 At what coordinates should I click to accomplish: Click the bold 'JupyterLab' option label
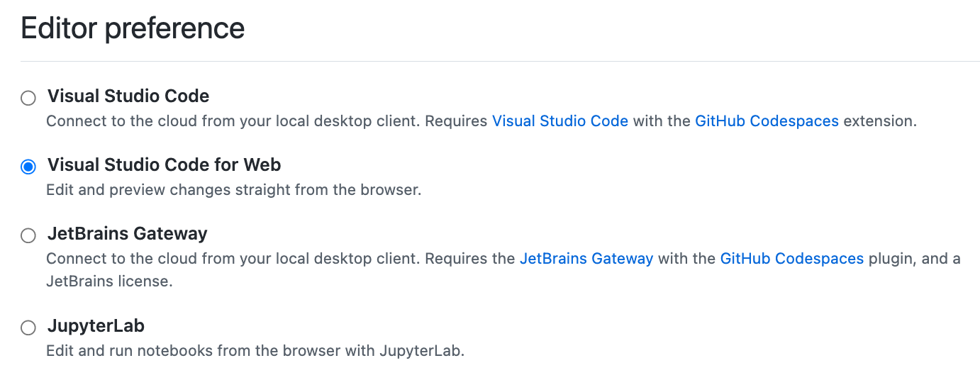click(x=96, y=326)
